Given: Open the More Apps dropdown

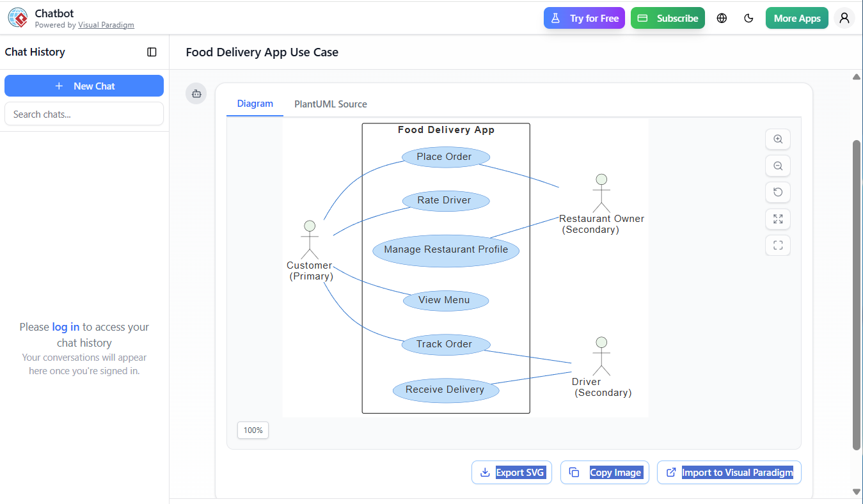Looking at the screenshot, I should 796,18.
